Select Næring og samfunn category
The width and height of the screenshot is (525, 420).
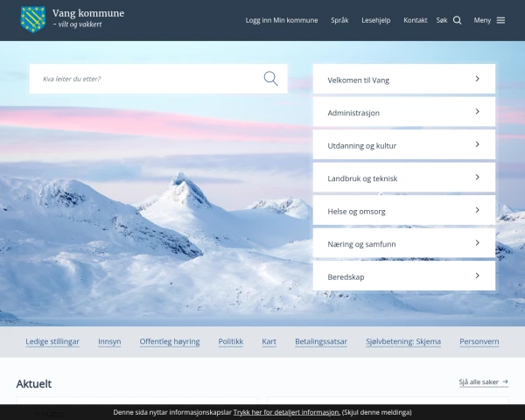coord(403,243)
